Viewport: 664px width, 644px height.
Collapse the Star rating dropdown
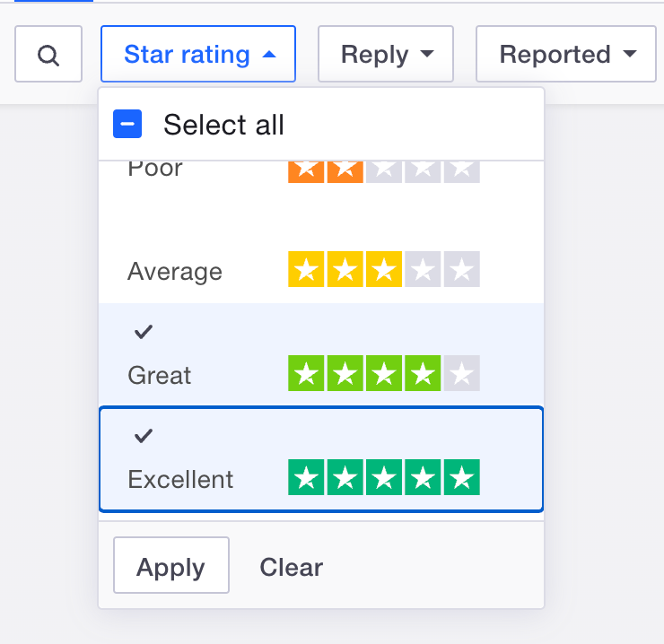(x=198, y=55)
